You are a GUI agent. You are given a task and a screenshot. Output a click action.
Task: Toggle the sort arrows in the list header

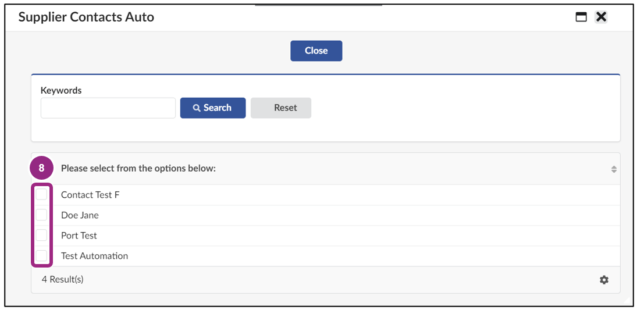614,169
